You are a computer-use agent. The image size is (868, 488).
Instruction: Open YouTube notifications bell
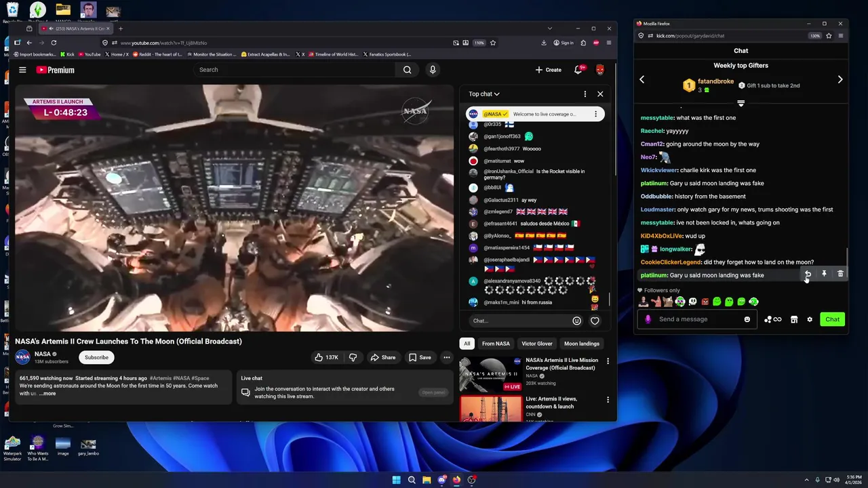tap(578, 70)
